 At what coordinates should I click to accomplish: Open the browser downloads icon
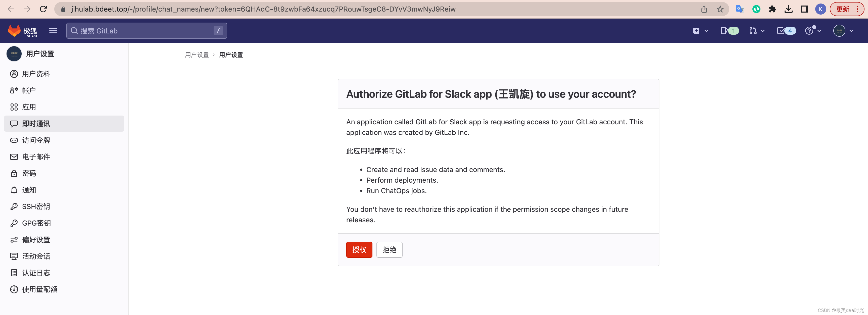click(x=789, y=9)
